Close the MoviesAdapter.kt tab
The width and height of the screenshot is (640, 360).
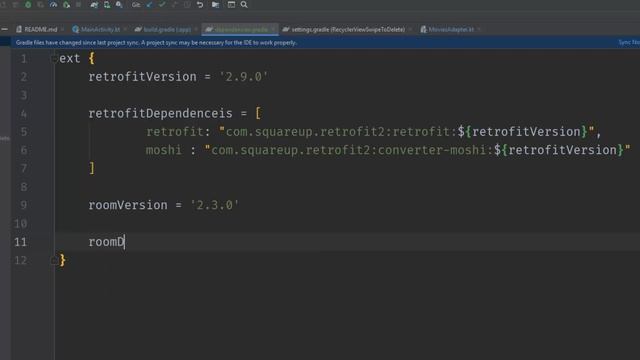coord(479,29)
